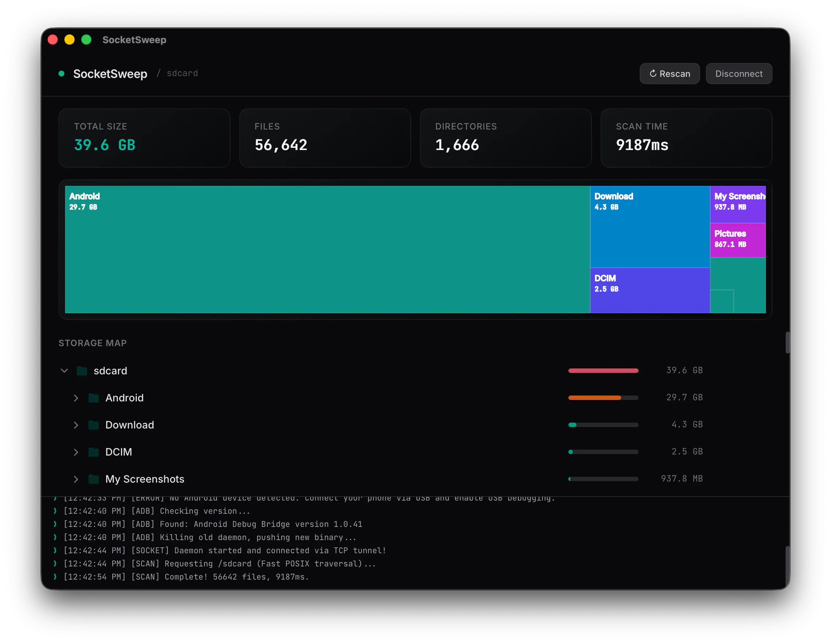Image resolution: width=831 pixels, height=644 pixels.
Task: Click the Directories 1,666 card
Action: [506, 138]
